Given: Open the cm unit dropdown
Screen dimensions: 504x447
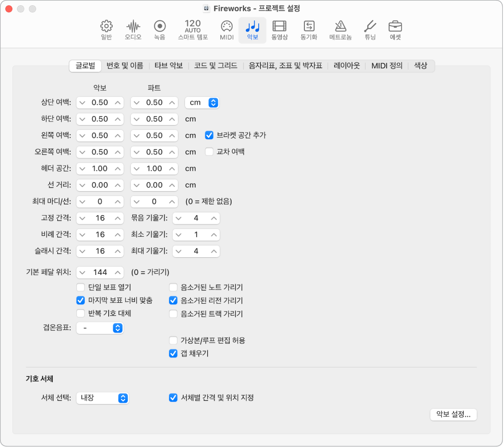Looking at the screenshot, I should click(202, 103).
